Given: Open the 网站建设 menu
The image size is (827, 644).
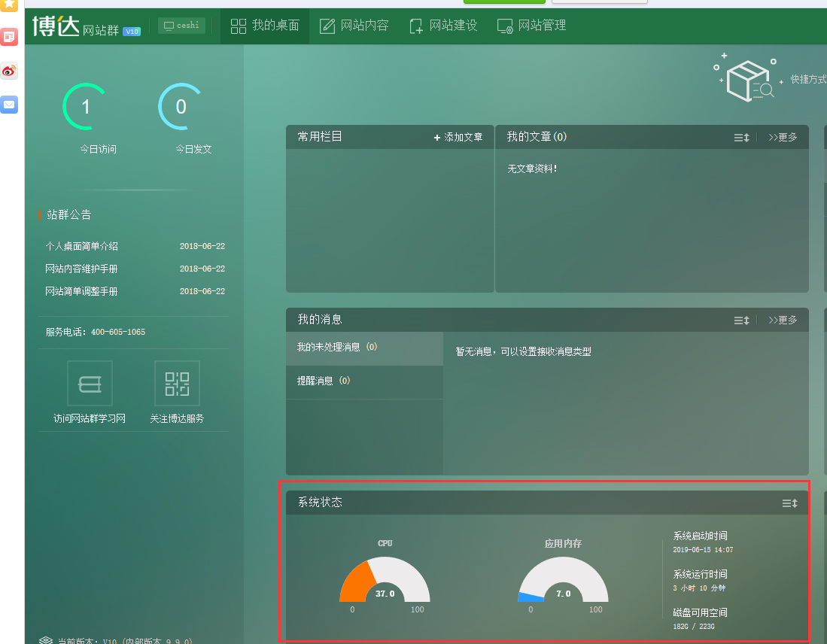Looking at the screenshot, I should (442, 26).
